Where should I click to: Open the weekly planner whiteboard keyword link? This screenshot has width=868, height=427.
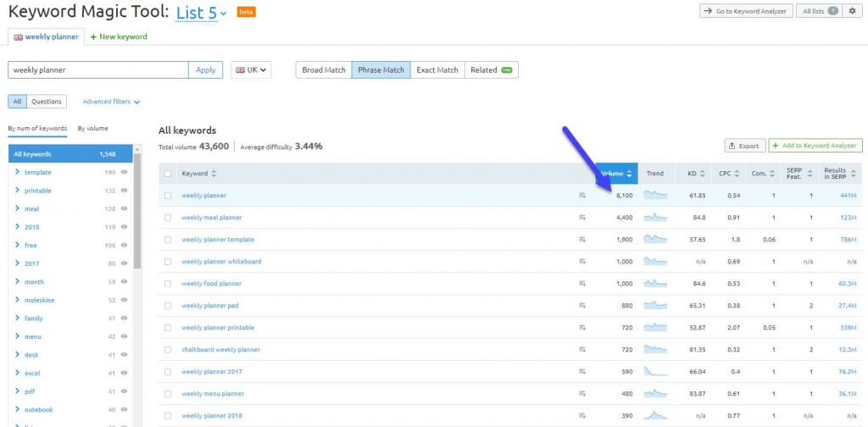(x=221, y=262)
